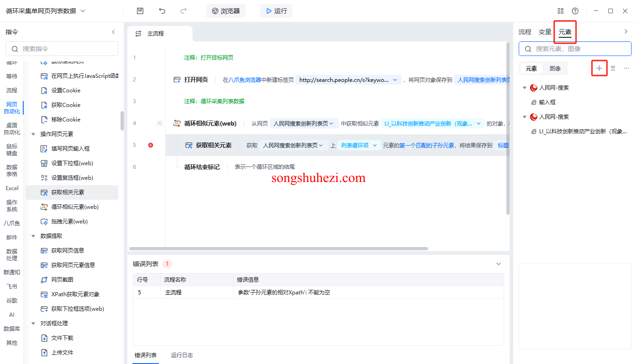Screen dimensions: 637x364
Task: Click the 获取下拉框选项(web) command icon
Action: pyautogui.click(x=44, y=309)
